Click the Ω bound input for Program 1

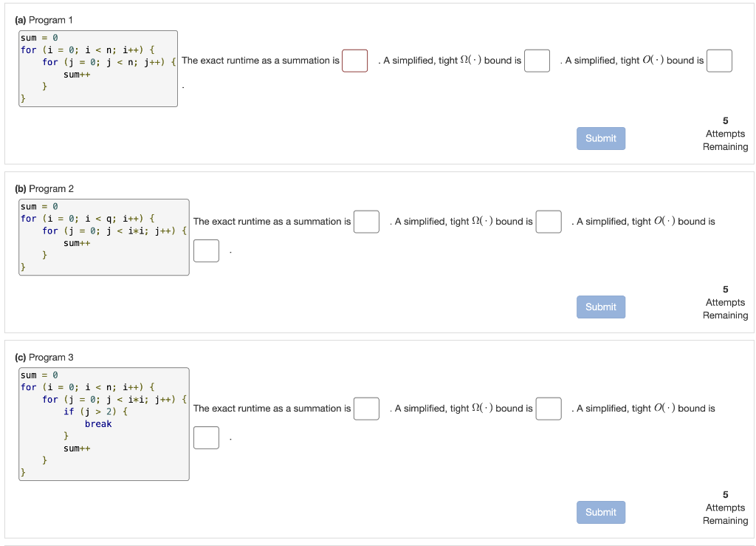coord(537,61)
